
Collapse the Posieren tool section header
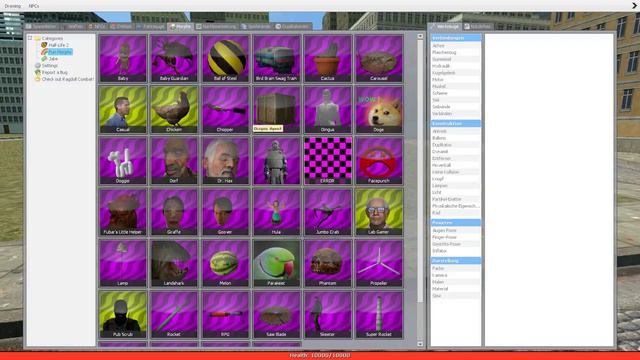coord(456,223)
